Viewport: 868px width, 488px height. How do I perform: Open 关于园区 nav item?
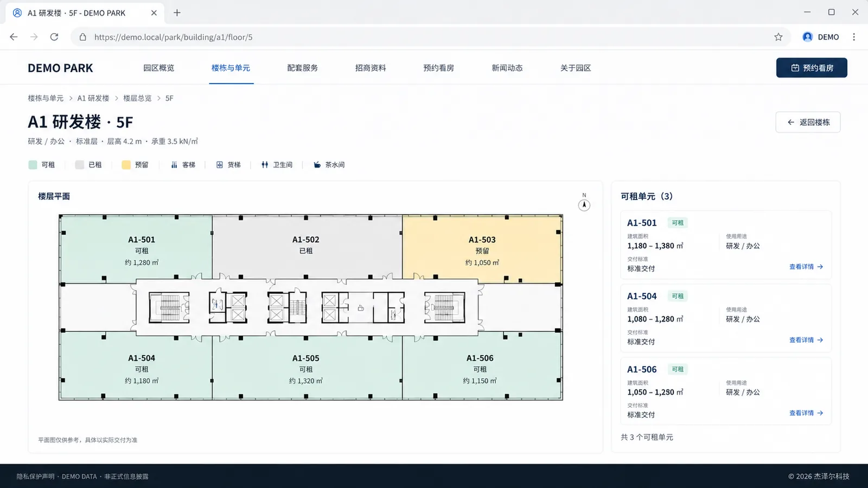tap(576, 68)
